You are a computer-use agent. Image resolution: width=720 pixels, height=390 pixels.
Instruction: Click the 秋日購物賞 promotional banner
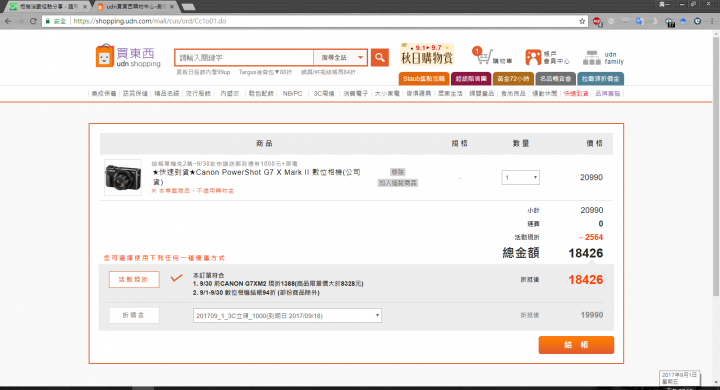click(427, 55)
